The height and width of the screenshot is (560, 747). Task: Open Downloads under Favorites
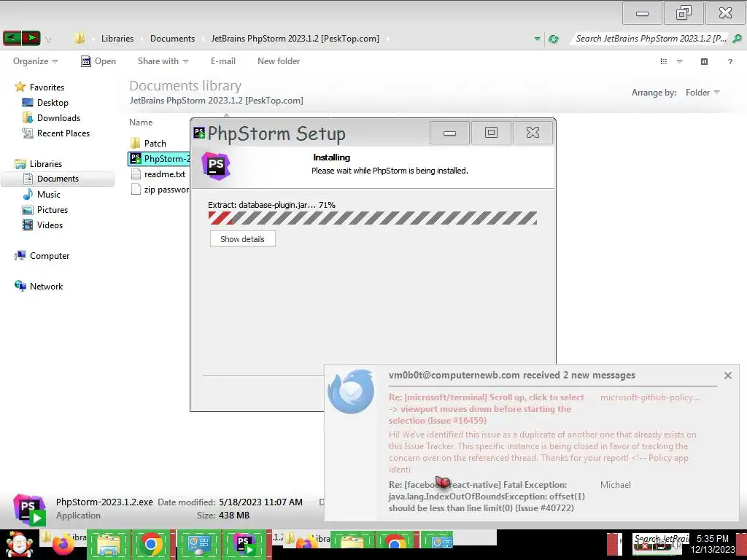(52, 117)
